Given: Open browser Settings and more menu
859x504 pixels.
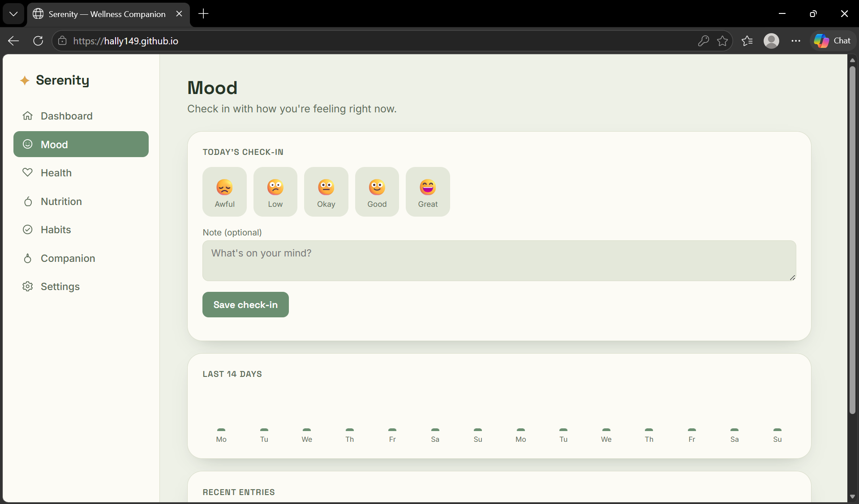Looking at the screenshot, I should (796, 41).
